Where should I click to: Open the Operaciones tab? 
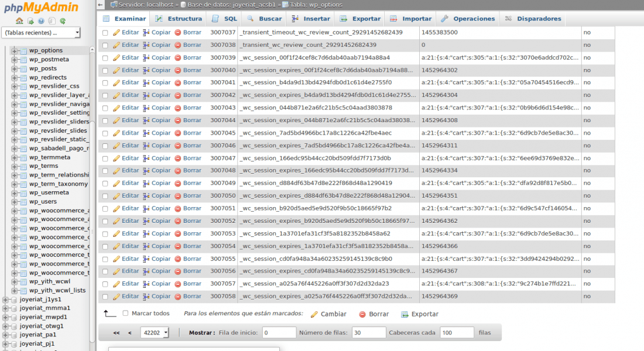tap(468, 19)
